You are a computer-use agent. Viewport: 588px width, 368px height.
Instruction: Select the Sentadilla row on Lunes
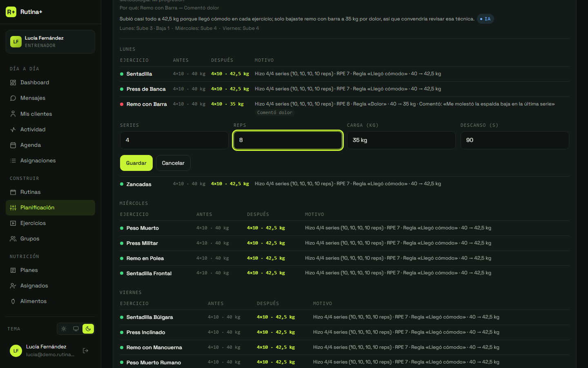click(345, 74)
